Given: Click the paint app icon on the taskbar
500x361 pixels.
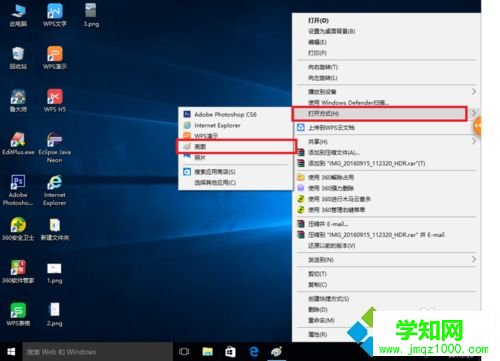Looking at the screenshot, I should (276, 352).
